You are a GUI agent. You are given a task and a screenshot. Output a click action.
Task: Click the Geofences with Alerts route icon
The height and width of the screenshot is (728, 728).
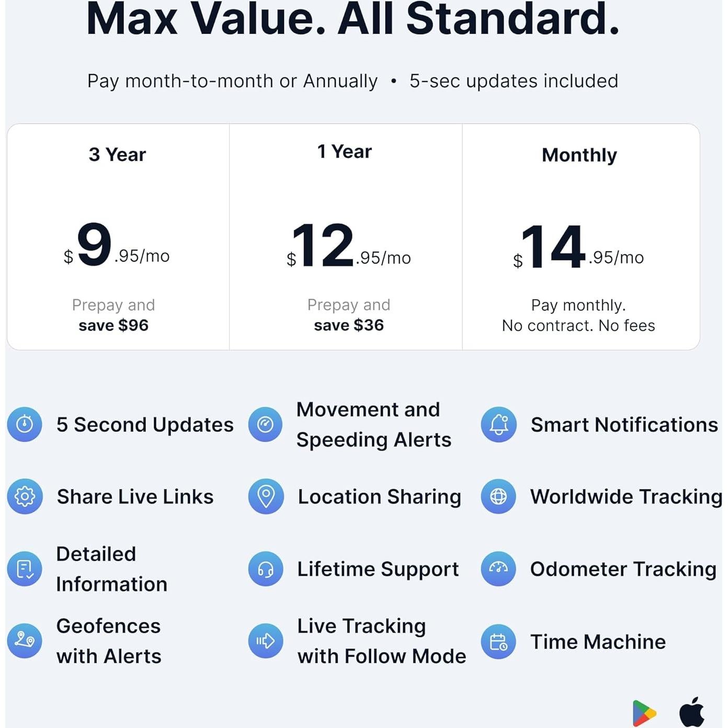[x=25, y=640]
